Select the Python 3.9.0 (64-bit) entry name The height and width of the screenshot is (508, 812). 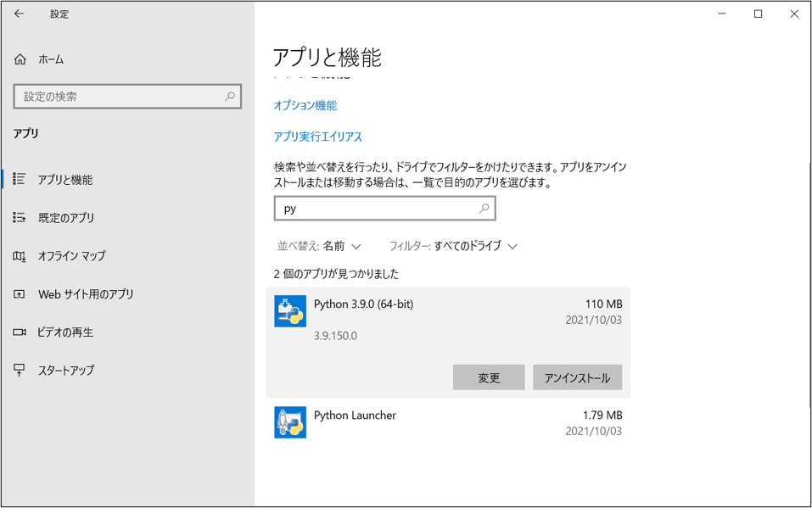[x=363, y=304]
